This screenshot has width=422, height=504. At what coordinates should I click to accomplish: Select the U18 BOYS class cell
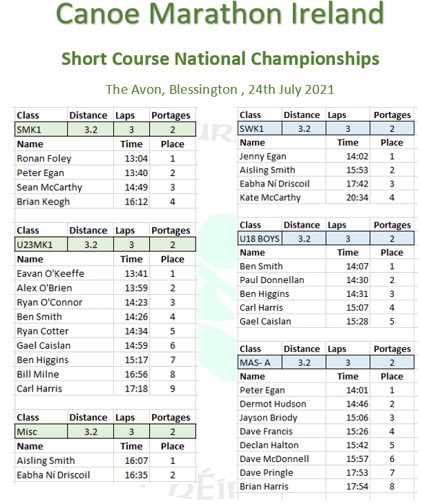coord(259,239)
